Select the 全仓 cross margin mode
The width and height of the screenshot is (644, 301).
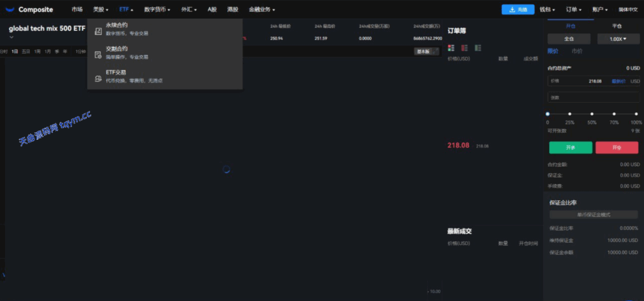pyautogui.click(x=569, y=39)
